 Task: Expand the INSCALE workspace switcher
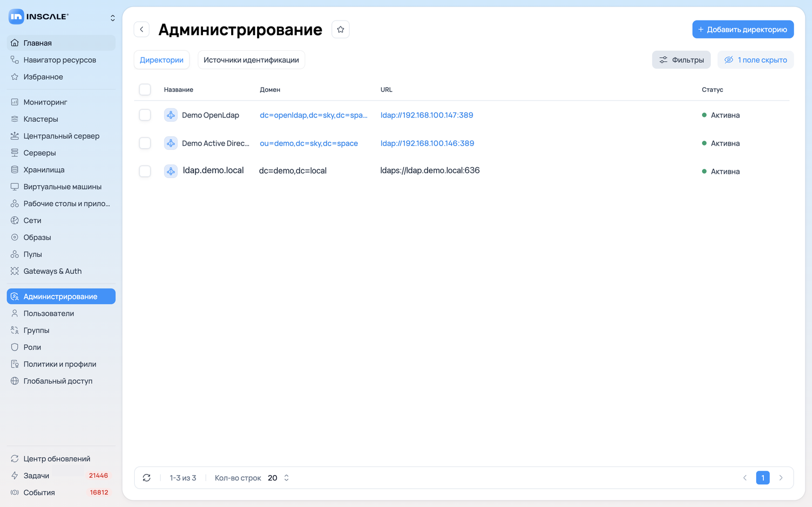point(113,17)
